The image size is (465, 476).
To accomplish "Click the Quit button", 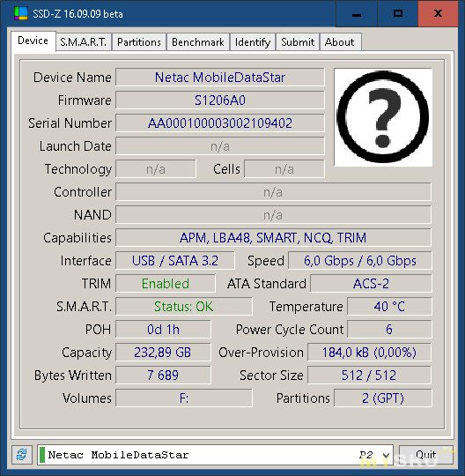I will 426,455.
